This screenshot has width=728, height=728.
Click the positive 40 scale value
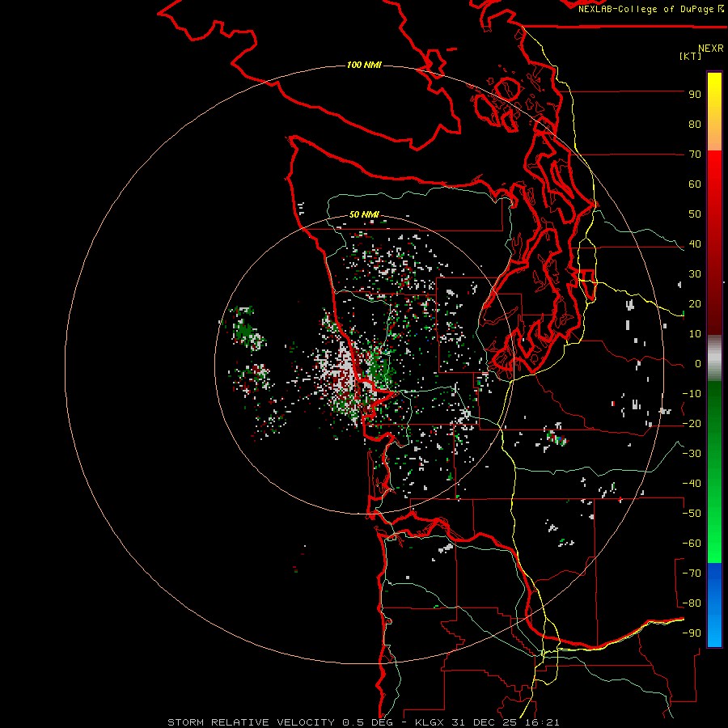pos(695,243)
